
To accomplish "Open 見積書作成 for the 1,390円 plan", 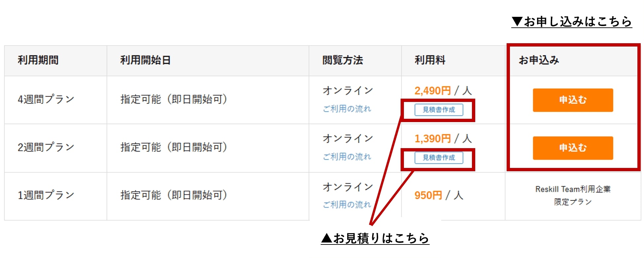I will coord(439,158).
